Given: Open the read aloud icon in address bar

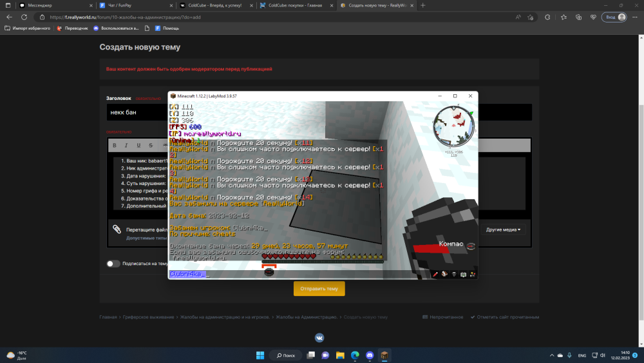Looking at the screenshot, I should (x=518, y=17).
